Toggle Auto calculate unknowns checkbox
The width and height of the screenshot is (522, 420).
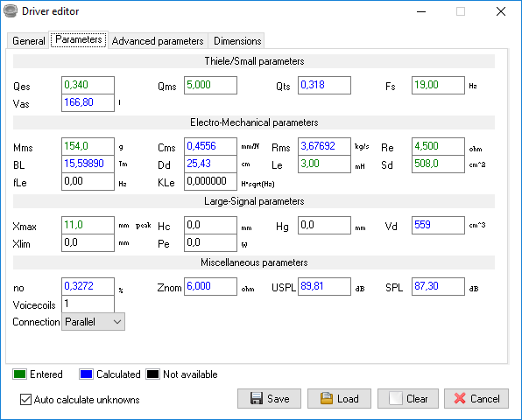tap(25, 399)
